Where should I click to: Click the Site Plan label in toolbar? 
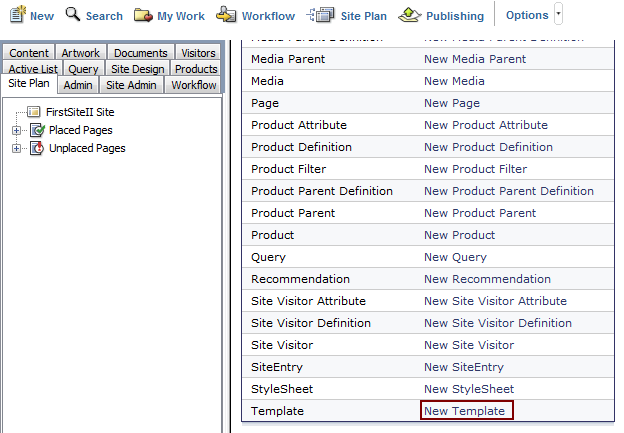click(364, 16)
